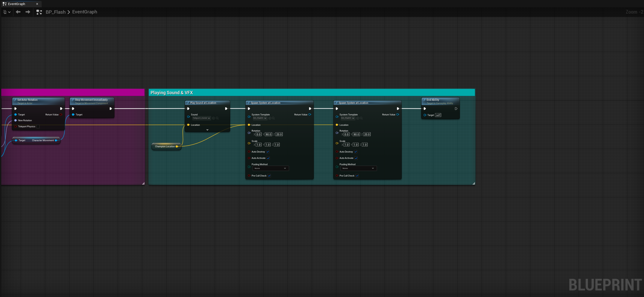Expand Play Sound at Location advanced pins
This screenshot has width=644, height=297.
tap(207, 130)
